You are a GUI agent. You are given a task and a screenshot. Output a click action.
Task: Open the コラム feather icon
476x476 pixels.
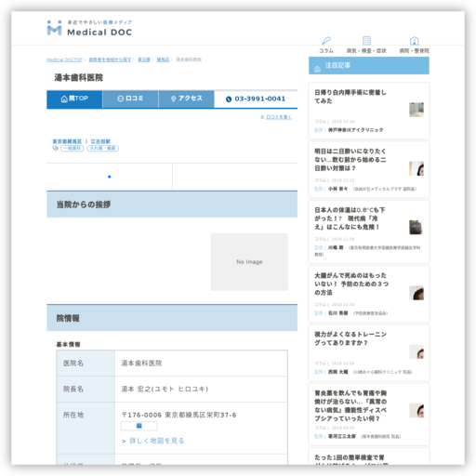coord(326,41)
